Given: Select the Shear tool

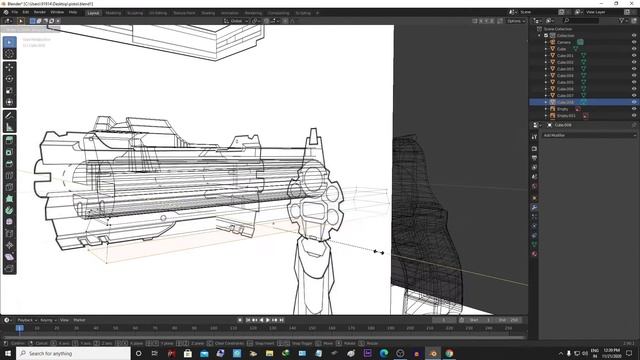Looking at the screenshot, I should [x=9, y=257].
